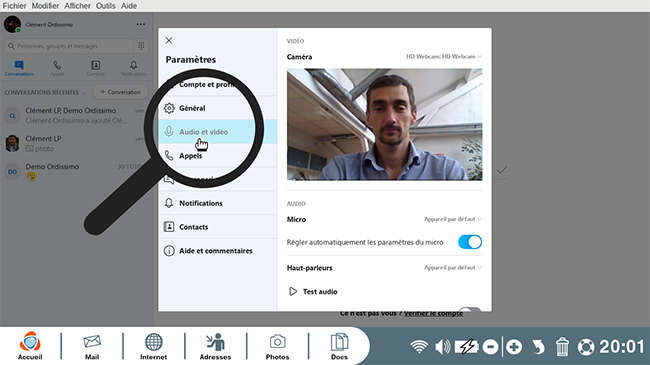Open Docs from the bottom bar
Screen dimensions: 650x365
339,346
